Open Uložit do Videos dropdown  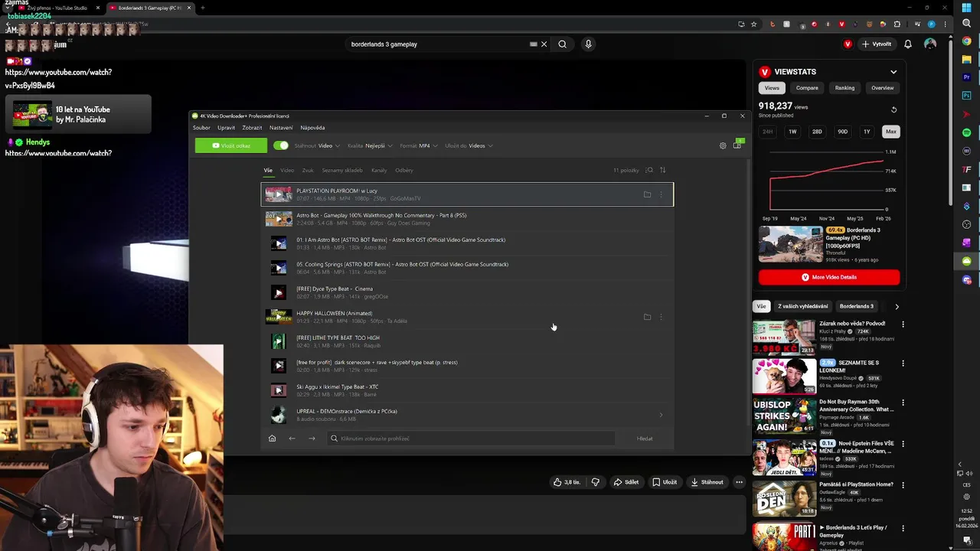tap(469, 145)
